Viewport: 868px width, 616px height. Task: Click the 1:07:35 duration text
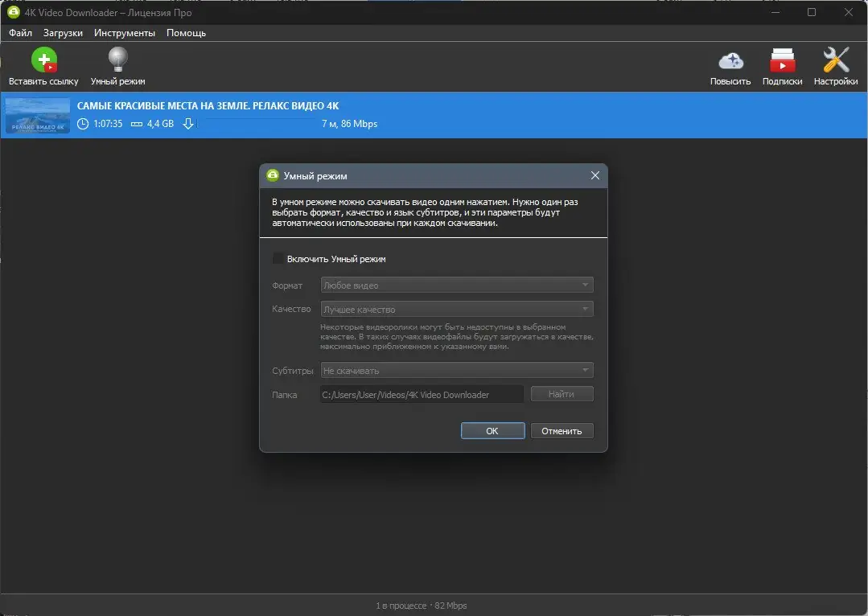click(108, 123)
